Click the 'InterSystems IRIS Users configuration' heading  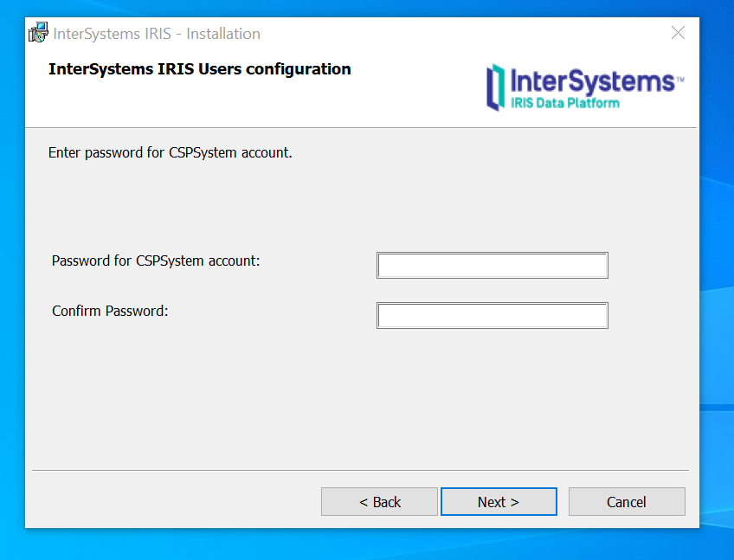click(x=199, y=69)
